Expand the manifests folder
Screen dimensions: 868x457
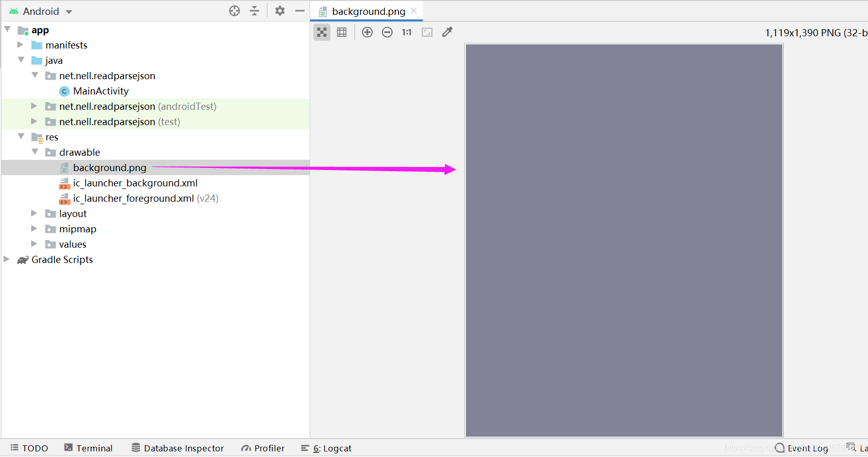point(20,44)
